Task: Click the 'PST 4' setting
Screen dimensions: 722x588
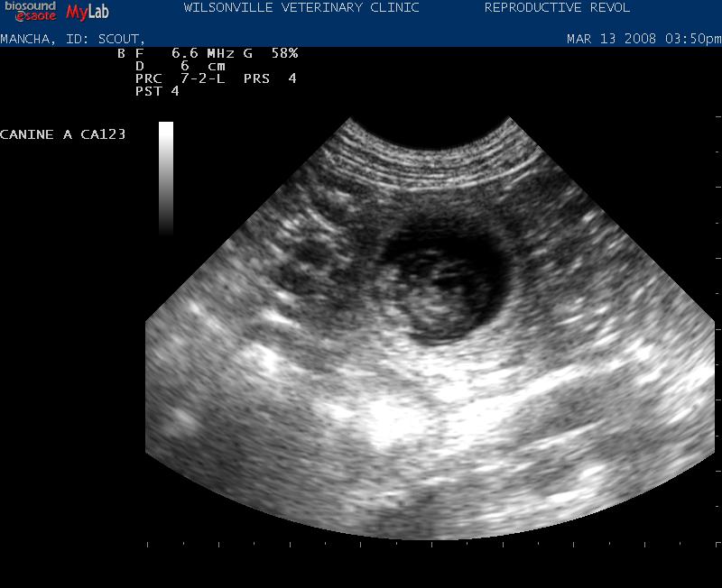Action: point(157,91)
